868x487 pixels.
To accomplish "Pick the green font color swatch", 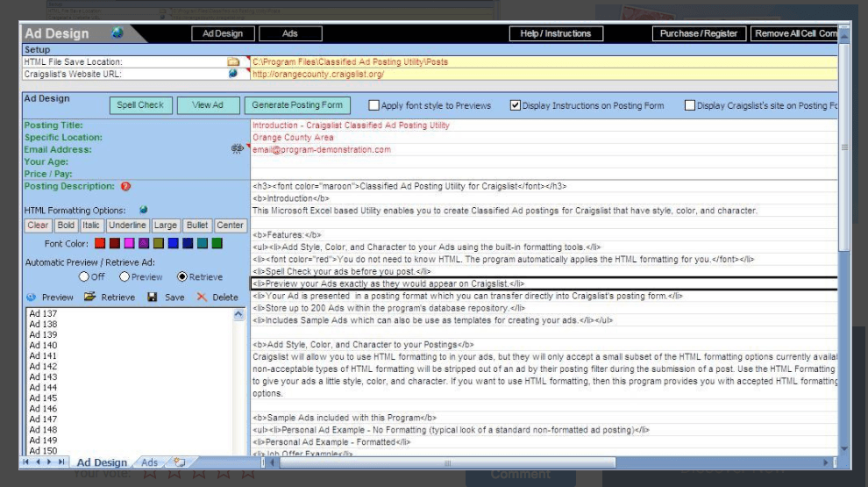I will (217, 243).
